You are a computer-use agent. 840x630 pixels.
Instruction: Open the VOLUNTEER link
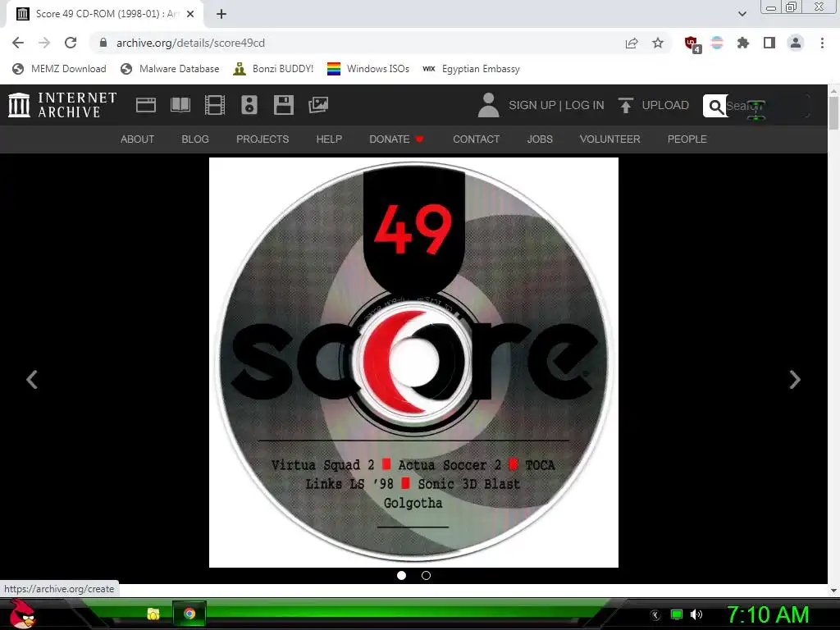609,139
